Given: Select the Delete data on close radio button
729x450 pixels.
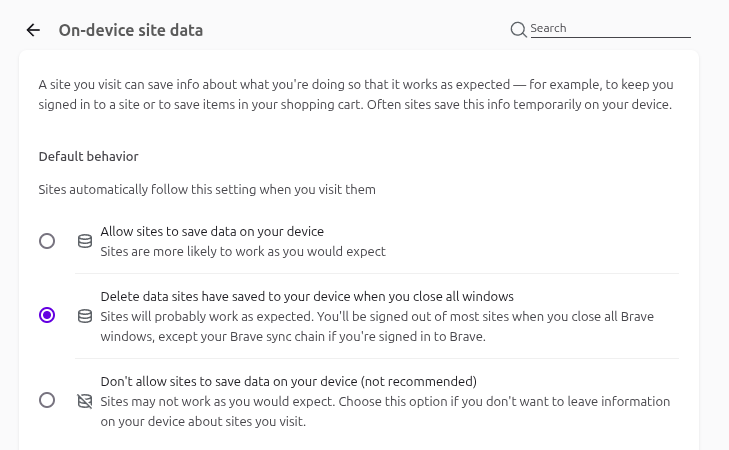Looking at the screenshot, I should [x=47, y=315].
